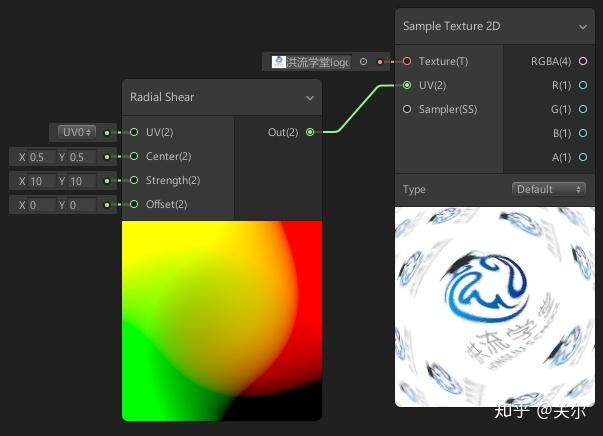This screenshot has height=436, width=603.
Task: Collapse the Sample Texture 2D node chevron
Action: (583, 27)
